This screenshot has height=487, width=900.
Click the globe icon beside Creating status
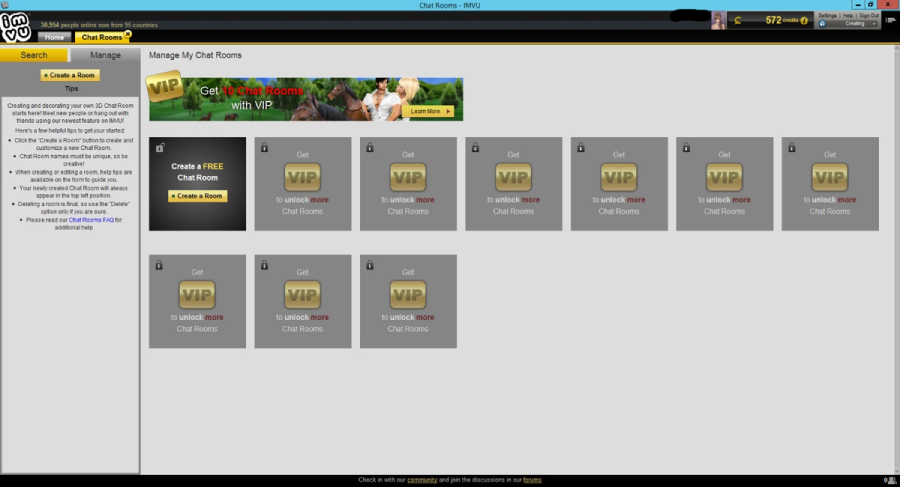point(823,24)
